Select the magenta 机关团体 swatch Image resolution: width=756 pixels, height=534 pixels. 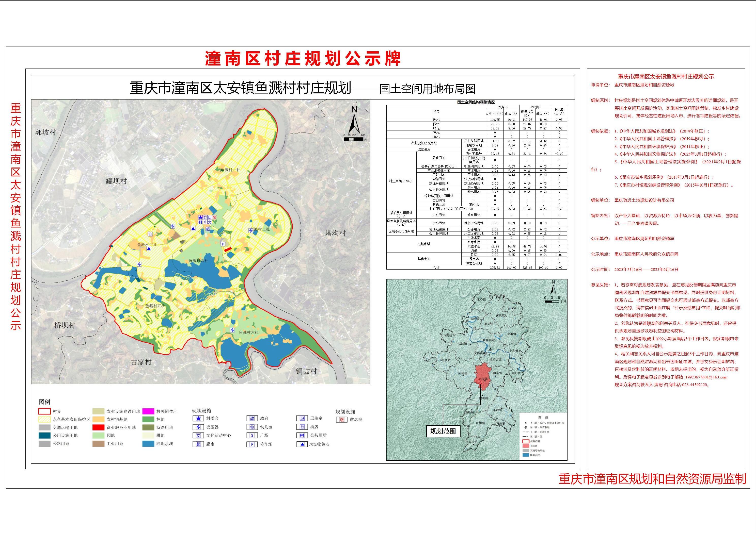[149, 411]
